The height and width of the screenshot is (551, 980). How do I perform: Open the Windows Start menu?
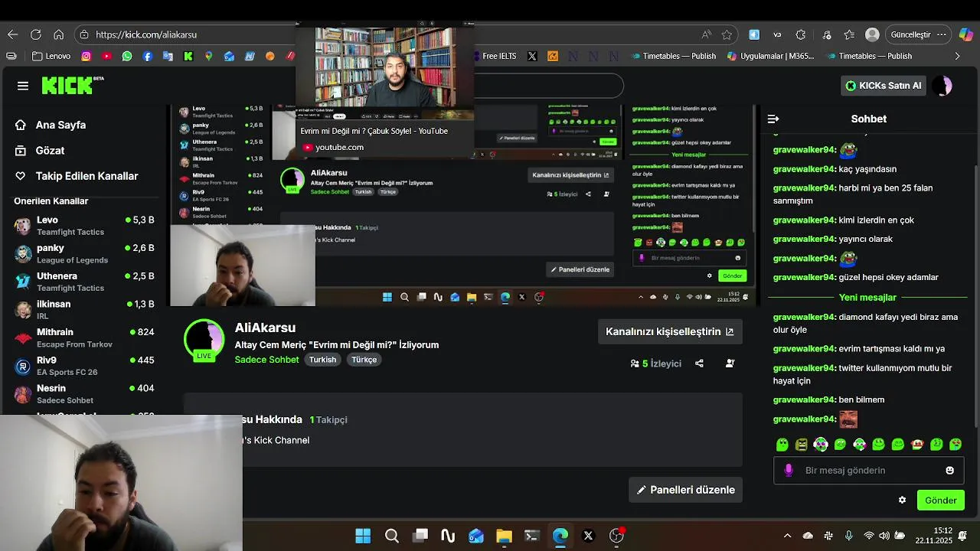363,536
